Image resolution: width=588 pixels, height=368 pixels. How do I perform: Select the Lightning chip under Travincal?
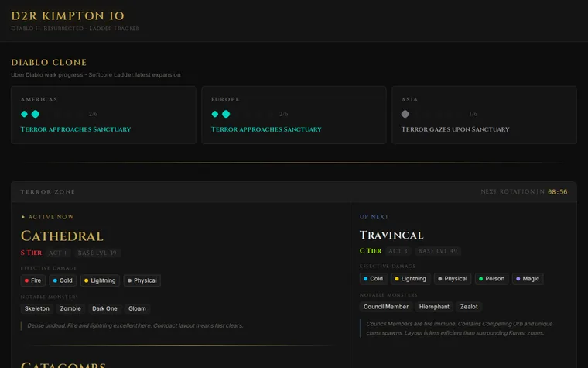411,279
